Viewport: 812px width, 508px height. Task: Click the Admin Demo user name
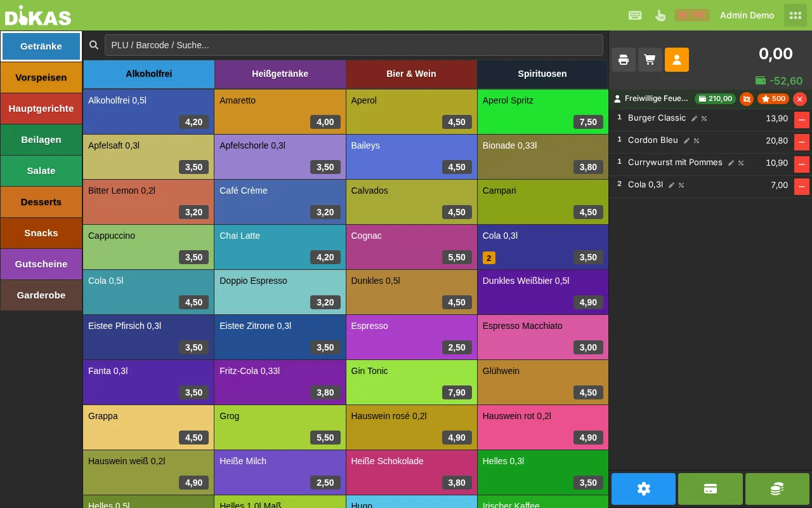(x=747, y=15)
